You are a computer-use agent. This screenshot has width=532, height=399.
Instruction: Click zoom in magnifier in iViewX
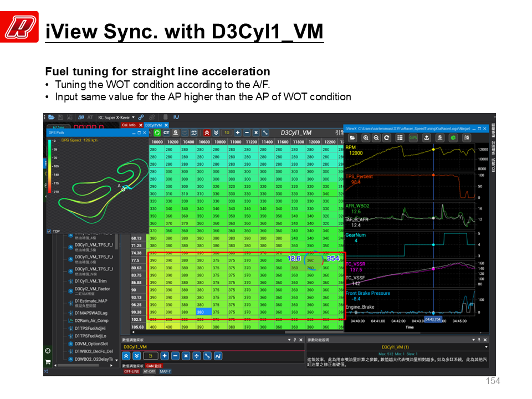[366, 138]
